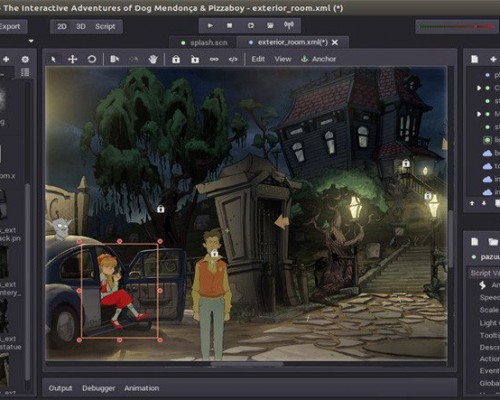The width and height of the screenshot is (500, 400).
Task: Click the 'Speed' property row
Action: [489, 297]
